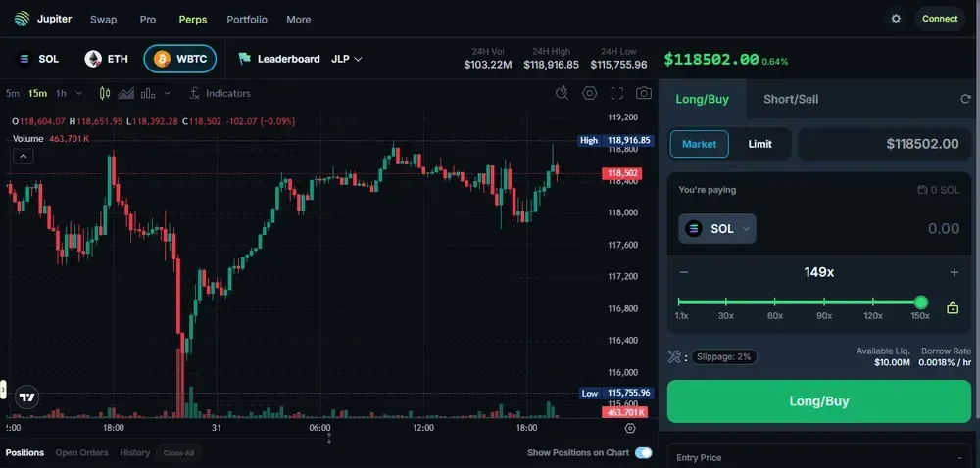980x468 pixels.
Task: Toggle the leverage lock icon
Action: coord(953,307)
